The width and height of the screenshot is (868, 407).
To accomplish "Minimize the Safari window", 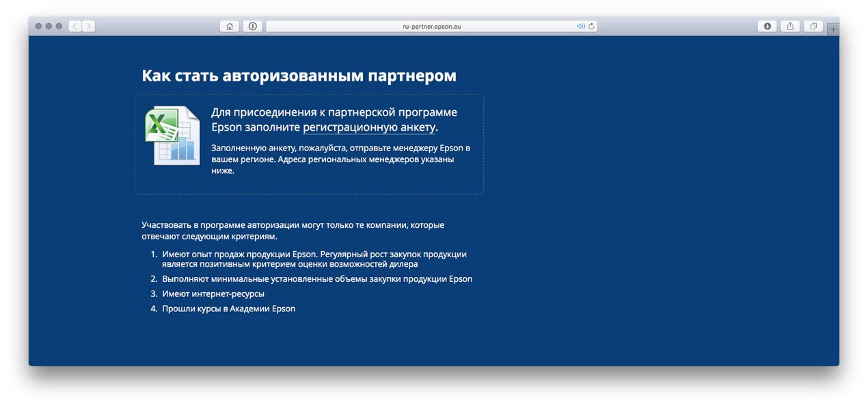I will [49, 26].
